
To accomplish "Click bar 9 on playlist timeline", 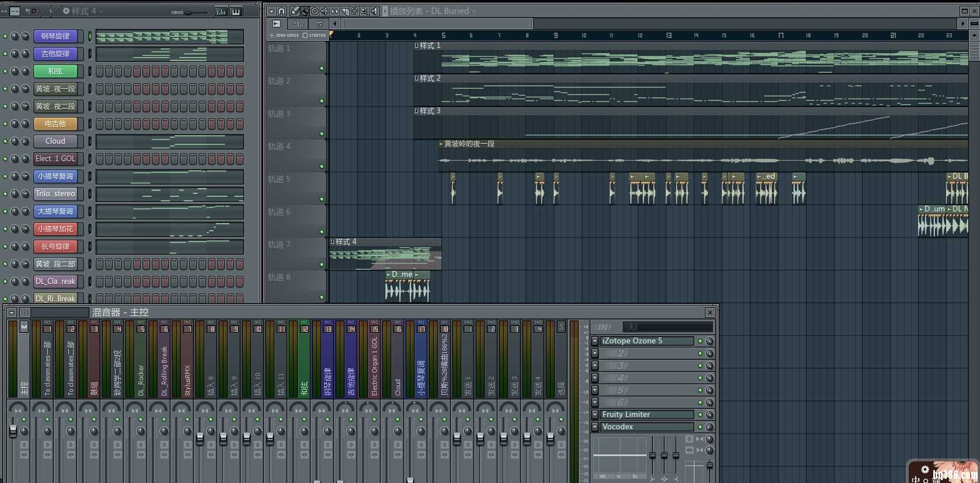I will point(555,36).
